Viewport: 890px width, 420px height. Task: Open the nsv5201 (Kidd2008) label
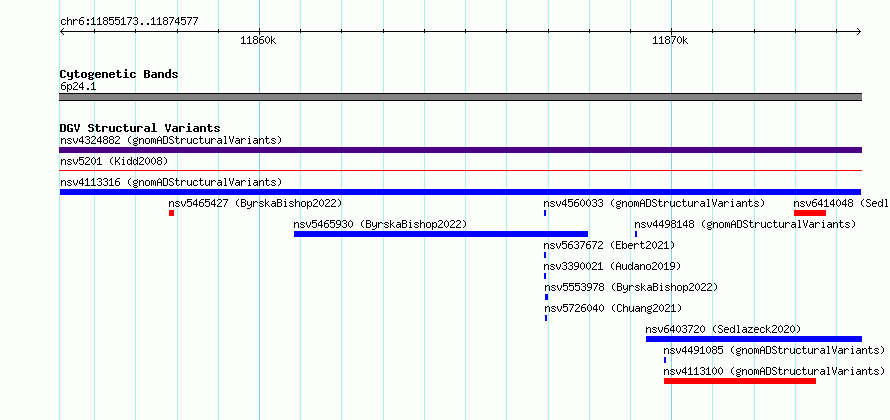(x=114, y=161)
